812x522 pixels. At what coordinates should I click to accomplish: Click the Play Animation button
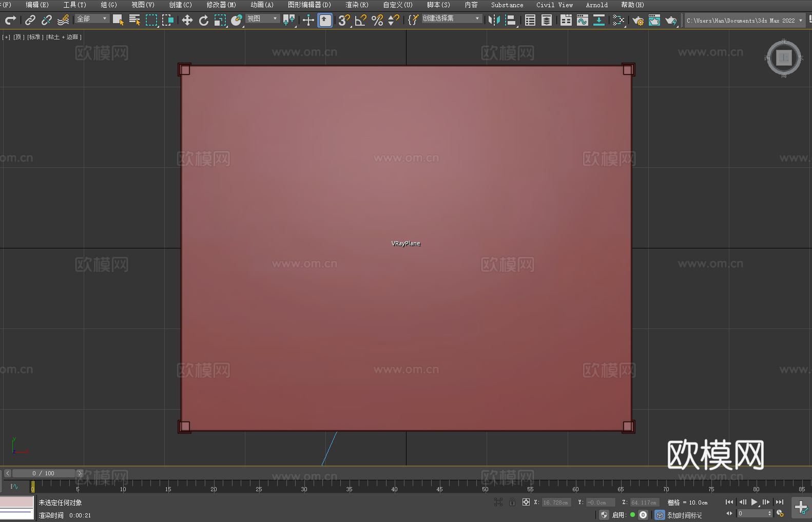[755, 502]
